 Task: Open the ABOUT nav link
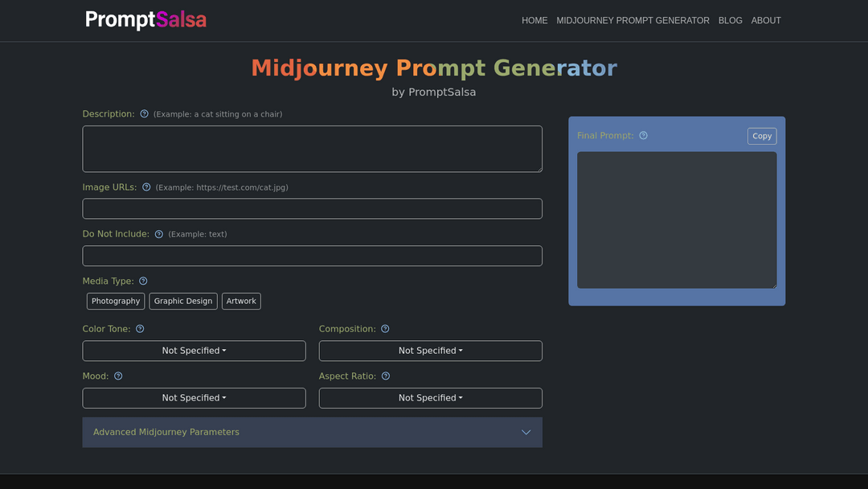click(x=766, y=20)
